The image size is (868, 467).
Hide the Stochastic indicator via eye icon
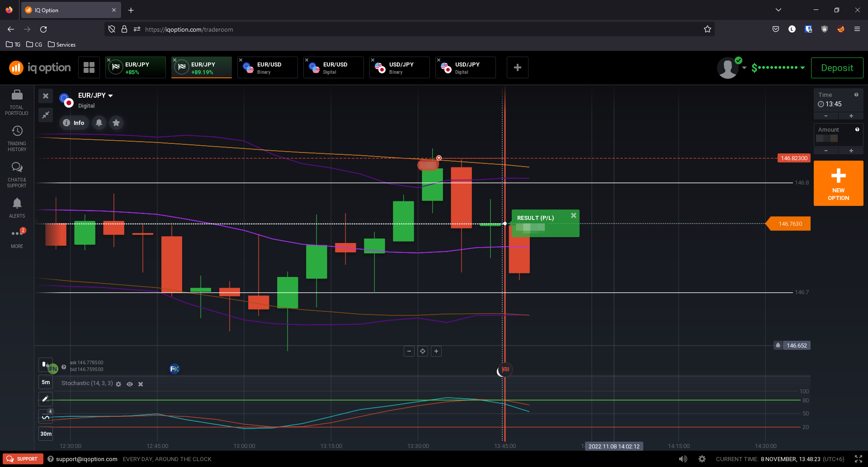click(x=130, y=384)
